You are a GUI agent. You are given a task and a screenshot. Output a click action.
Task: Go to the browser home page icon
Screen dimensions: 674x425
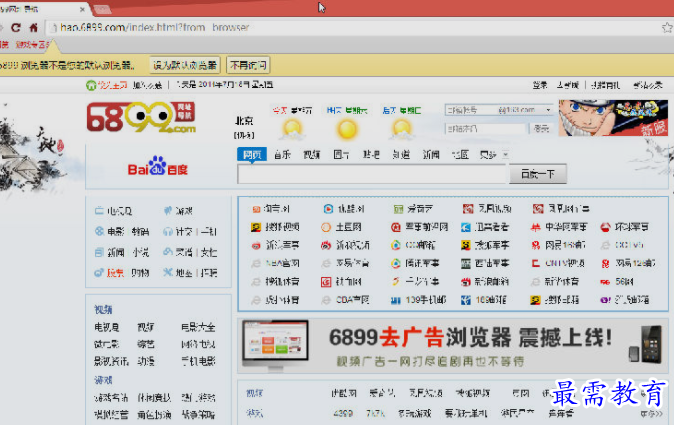point(34,28)
